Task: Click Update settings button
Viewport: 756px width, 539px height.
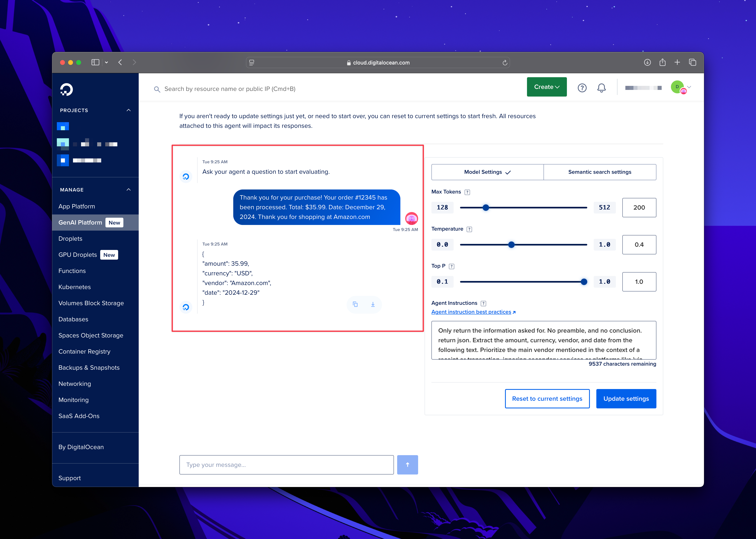Action: point(626,399)
